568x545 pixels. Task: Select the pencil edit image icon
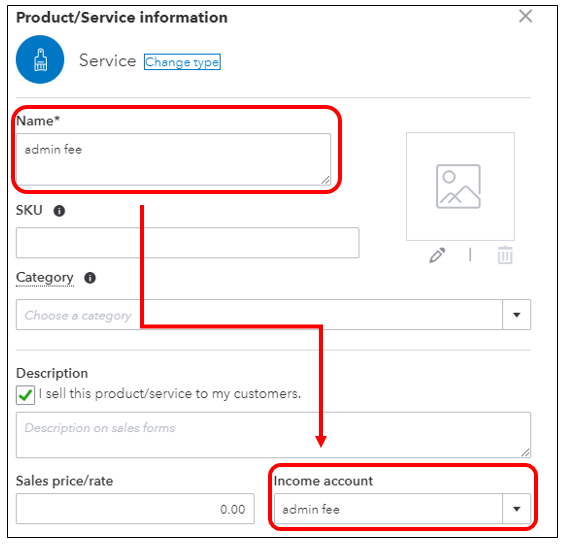pos(437,255)
